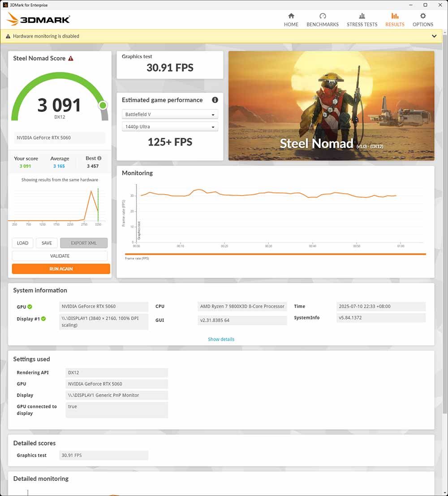Click the Save button
Image resolution: width=448 pixels, height=496 pixels.
(47, 243)
